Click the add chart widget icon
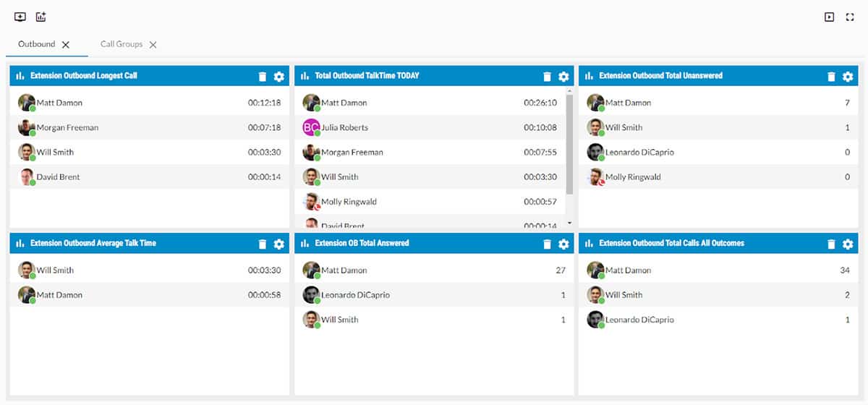This screenshot has height=405, width=868. [41, 17]
